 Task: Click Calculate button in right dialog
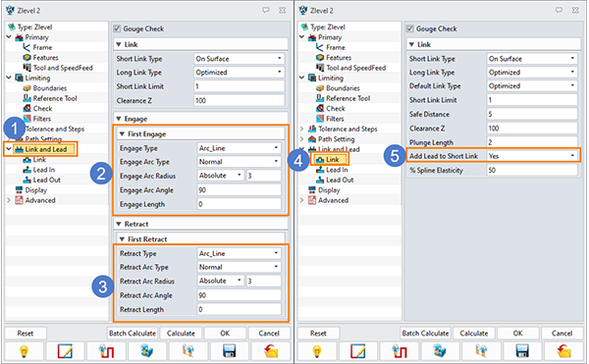[x=474, y=334]
